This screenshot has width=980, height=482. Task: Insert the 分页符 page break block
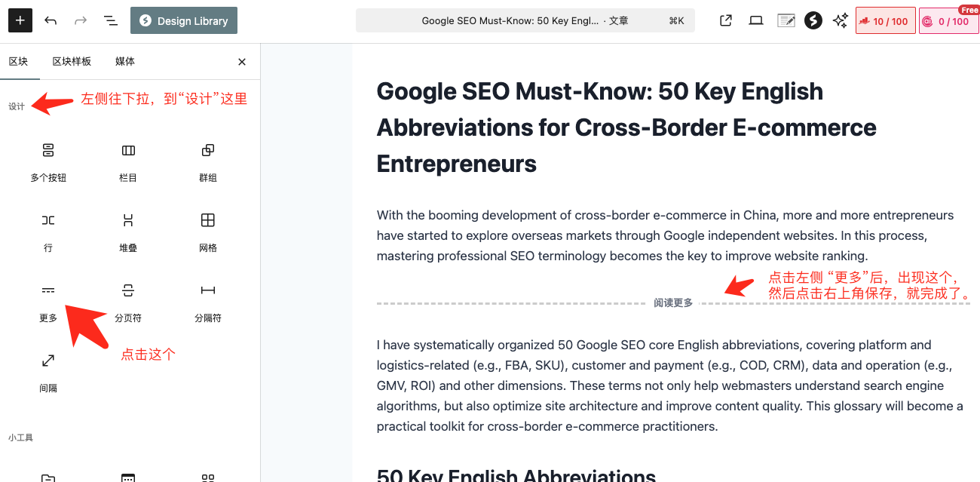coord(128,301)
